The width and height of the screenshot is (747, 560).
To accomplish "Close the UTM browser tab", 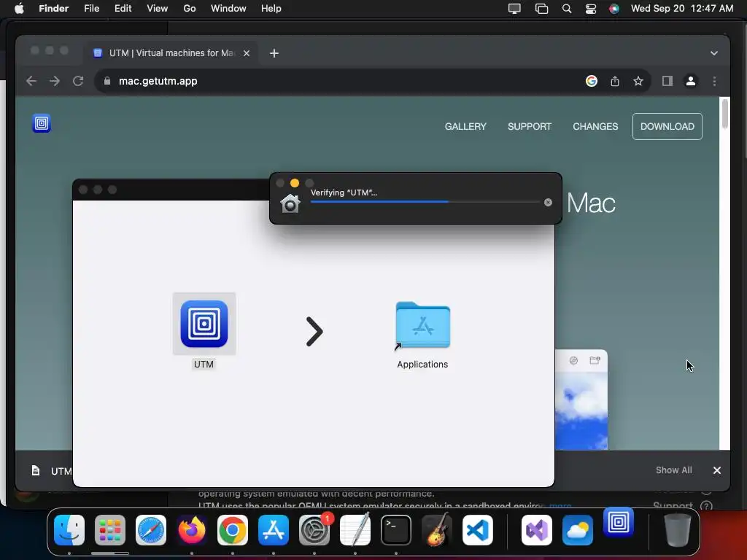I will 247,53.
